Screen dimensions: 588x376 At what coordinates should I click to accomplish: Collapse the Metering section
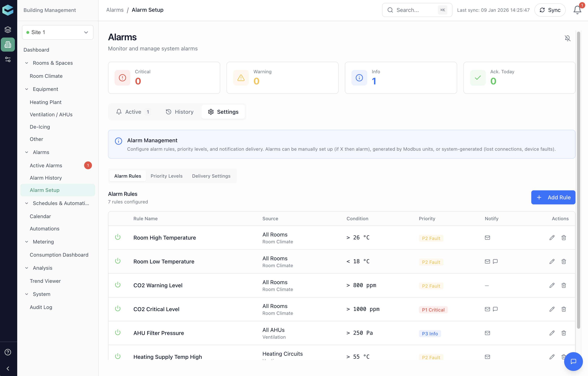[27, 242]
